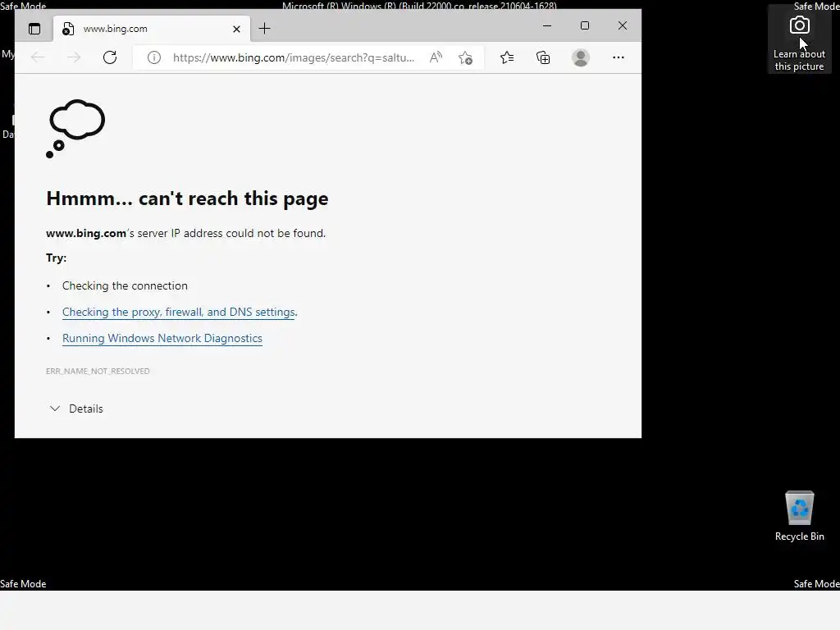
Task: Click the page heading can't reach this page
Action: coord(187,199)
